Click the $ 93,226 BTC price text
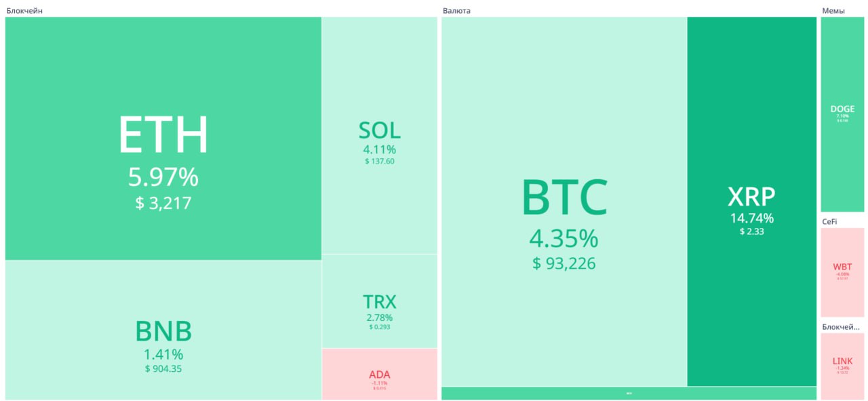 (x=564, y=264)
